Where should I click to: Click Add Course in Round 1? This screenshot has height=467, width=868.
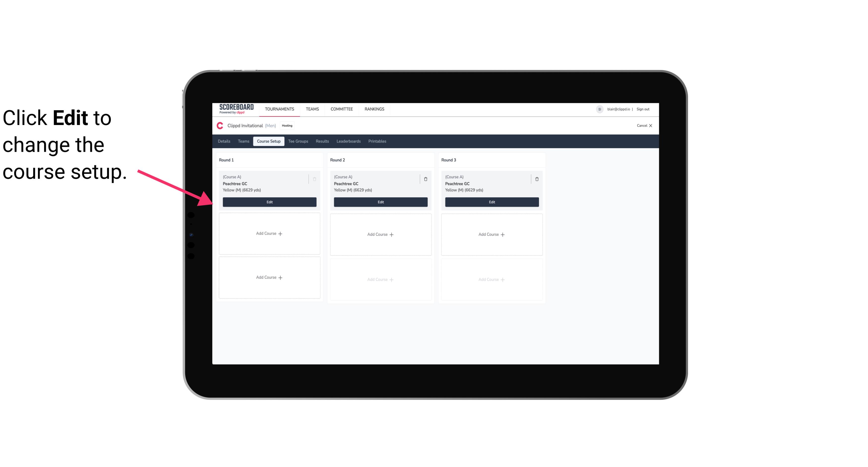coord(270,234)
